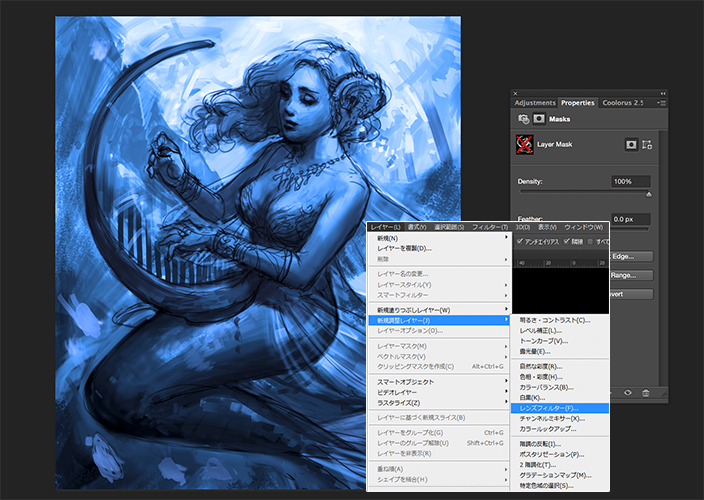Viewport: 704px width, 500px height.
Task: Toggle the アンチエイリアス checkbox
Action: click(520, 241)
